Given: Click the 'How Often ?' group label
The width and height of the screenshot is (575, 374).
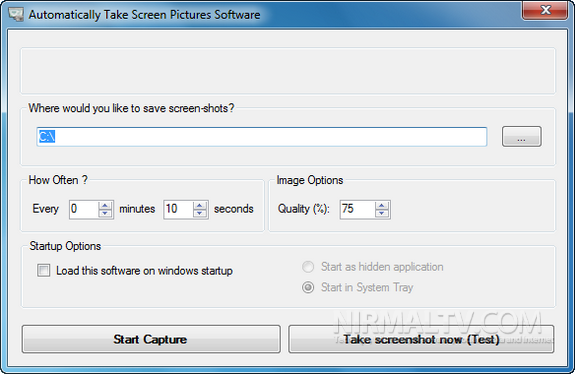Looking at the screenshot, I should coord(58,180).
